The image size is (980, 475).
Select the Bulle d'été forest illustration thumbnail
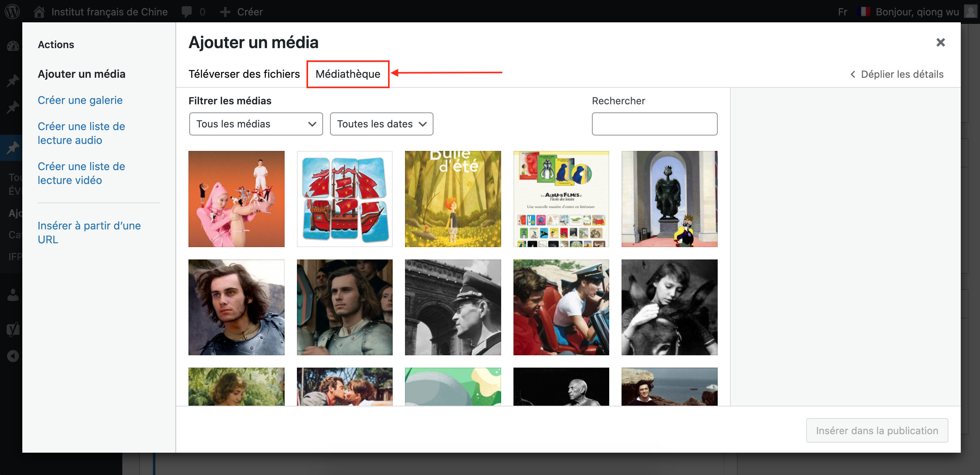click(453, 199)
